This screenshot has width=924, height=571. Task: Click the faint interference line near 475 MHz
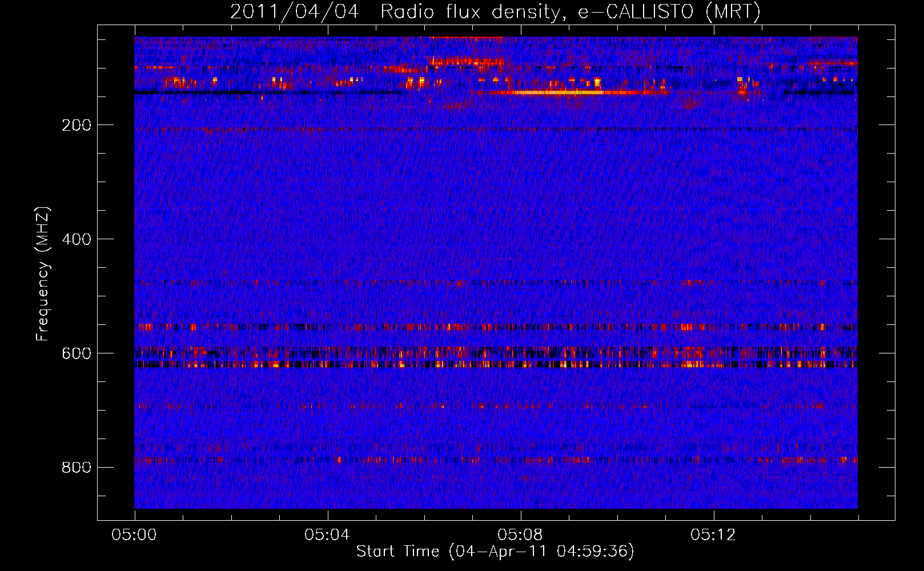point(496,282)
